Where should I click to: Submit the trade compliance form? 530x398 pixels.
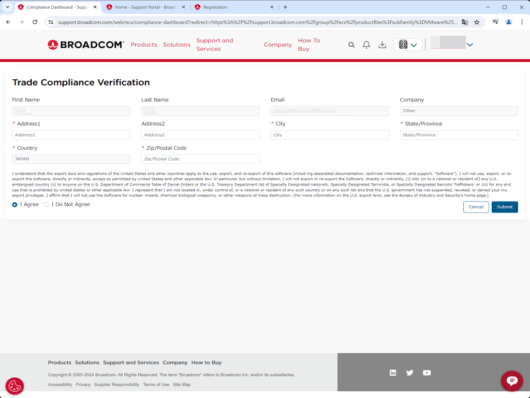click(x=505, y=207)
